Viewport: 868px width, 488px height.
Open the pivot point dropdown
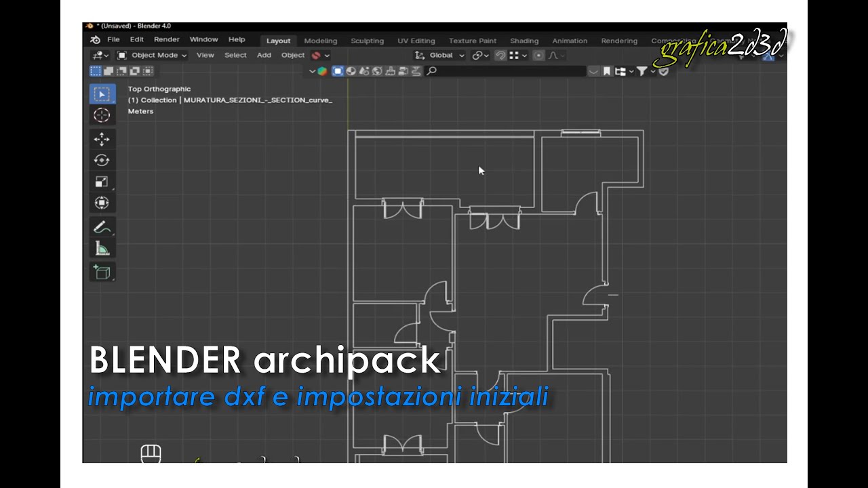(x=480, y=56)
